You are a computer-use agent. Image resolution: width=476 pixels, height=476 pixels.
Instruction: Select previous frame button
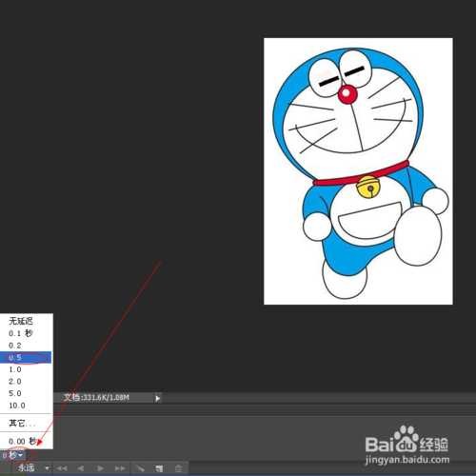[81, 468]
